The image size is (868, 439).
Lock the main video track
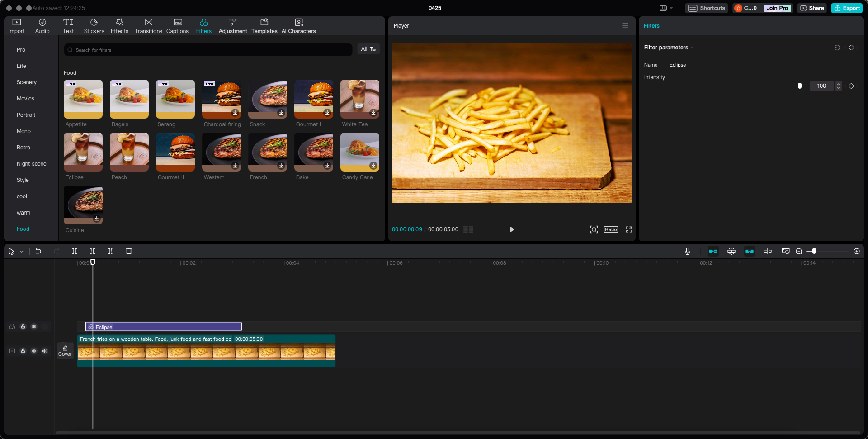pos(23,351)
